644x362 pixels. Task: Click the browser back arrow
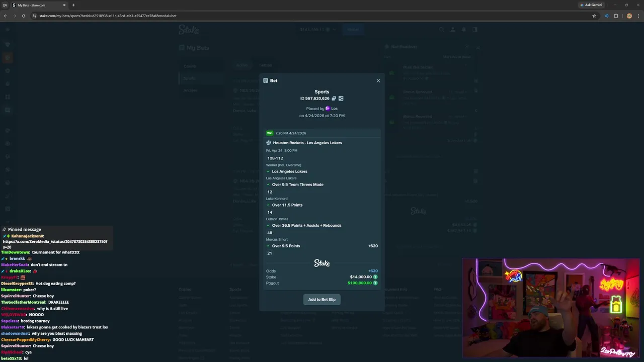(6, 16)
